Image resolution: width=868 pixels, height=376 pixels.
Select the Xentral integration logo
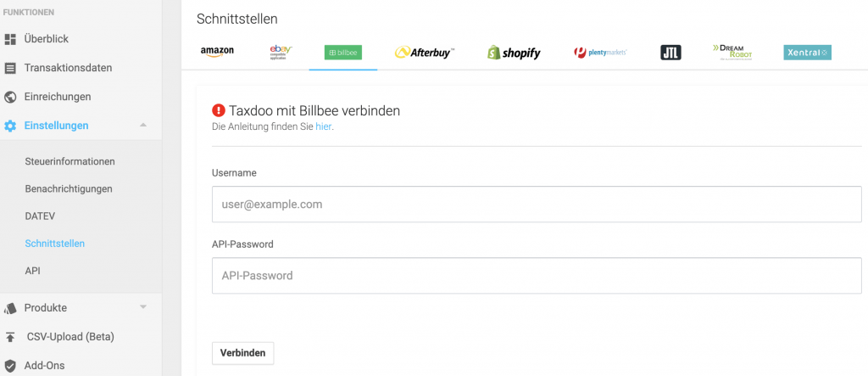(807, 52)
